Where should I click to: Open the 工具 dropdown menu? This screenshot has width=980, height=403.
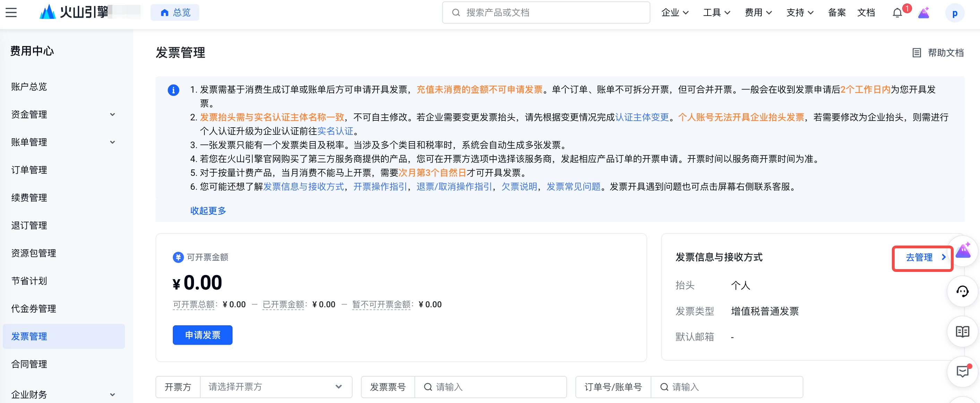pyautogui.click(x=717, y=12)
